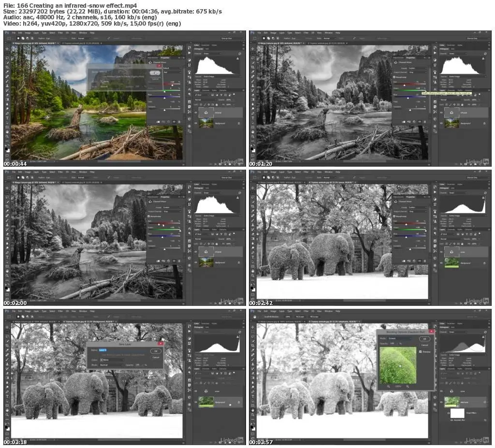Delete adjustment via trash icon in 00:01:20 Properties

(x=424, y=122)
